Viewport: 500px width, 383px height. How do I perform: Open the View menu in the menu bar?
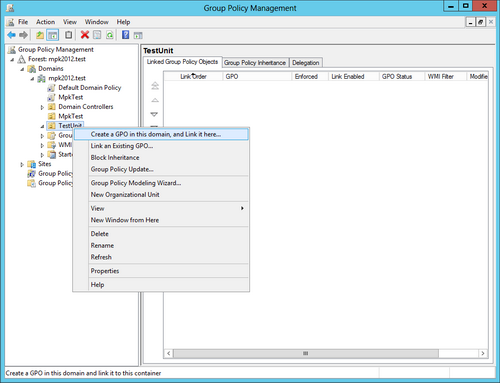[x=70, y=22]
